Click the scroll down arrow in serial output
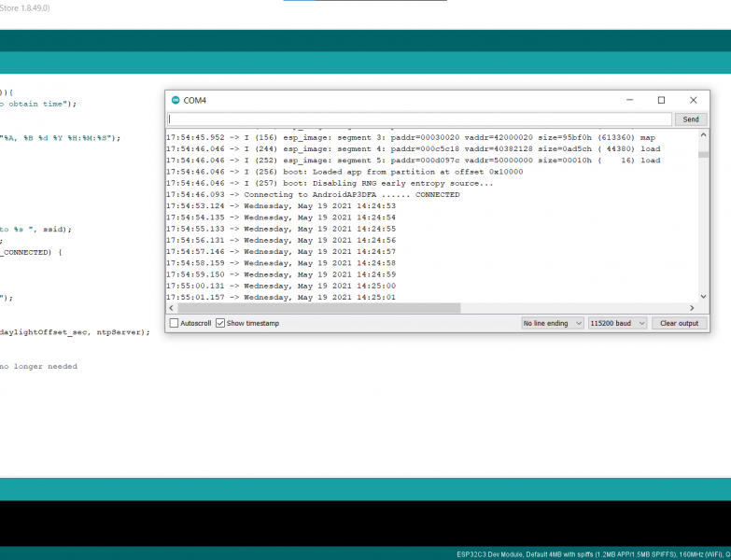The height and width of the screenshot is (560, 731). coord(703,297)
